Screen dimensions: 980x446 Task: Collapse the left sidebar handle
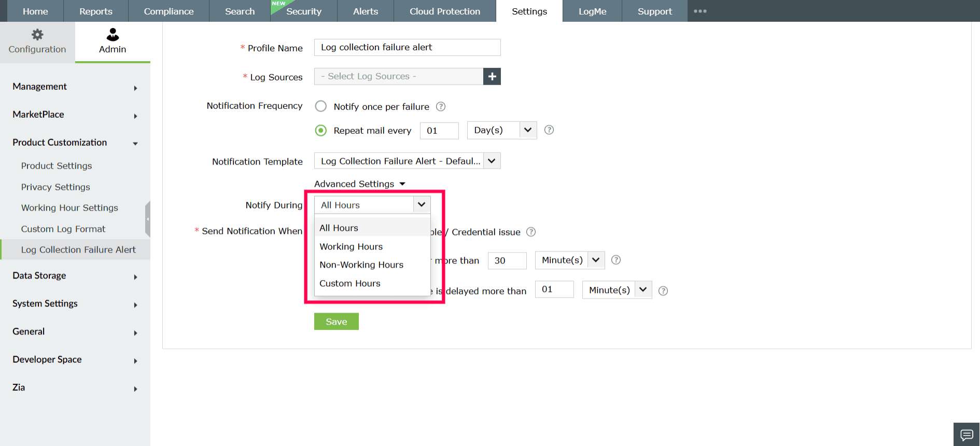148,219
